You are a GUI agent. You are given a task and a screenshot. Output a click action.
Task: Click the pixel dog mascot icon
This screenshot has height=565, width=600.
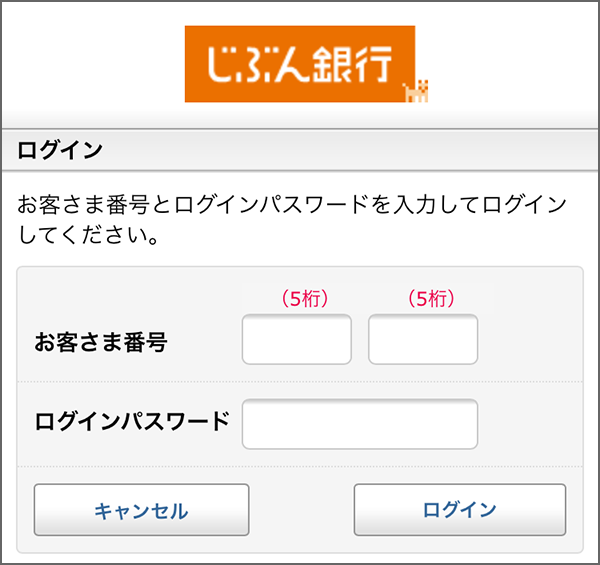(416, 91)
